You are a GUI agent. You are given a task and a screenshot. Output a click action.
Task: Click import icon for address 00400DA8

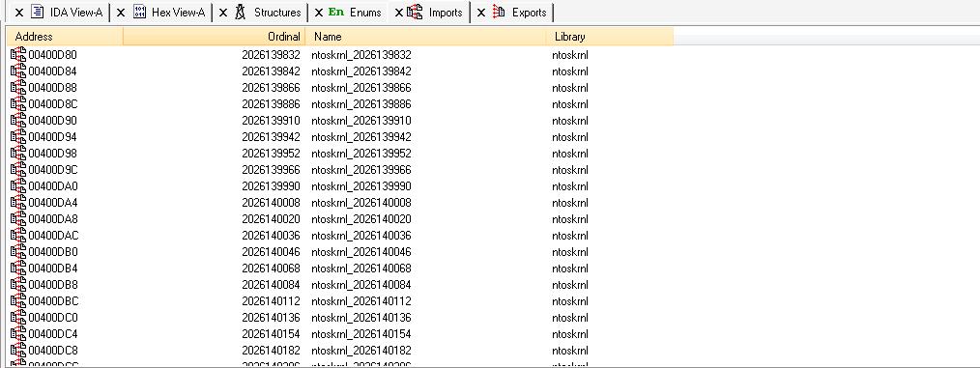click(18, 218)
